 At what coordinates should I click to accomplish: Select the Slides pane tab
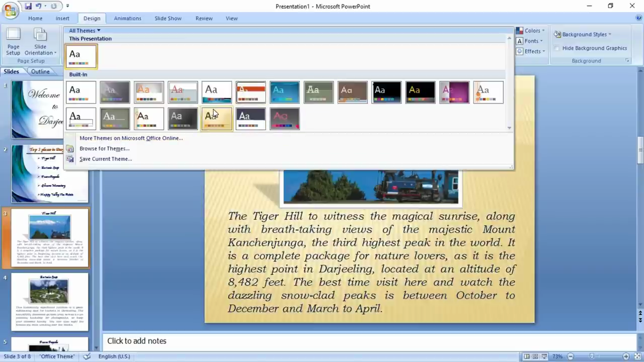coord(12,71)
